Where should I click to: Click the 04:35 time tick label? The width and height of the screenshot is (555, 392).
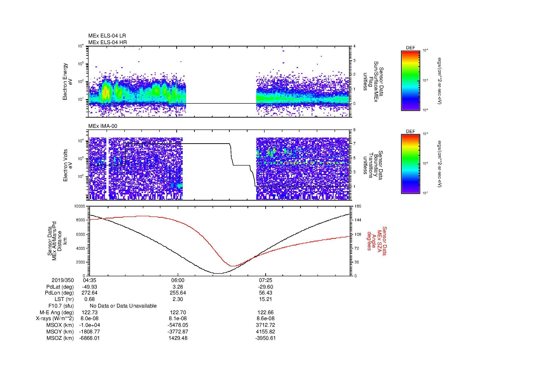(89, 280)
